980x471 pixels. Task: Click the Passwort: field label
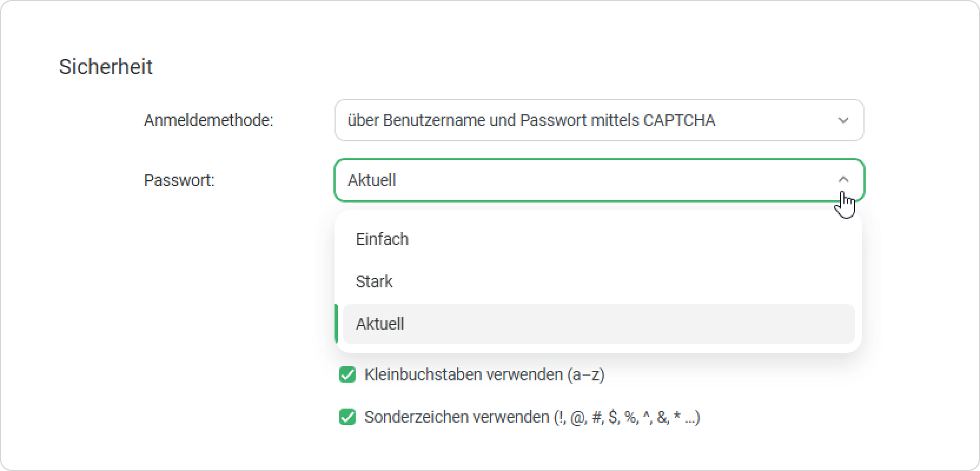[179, 180]
